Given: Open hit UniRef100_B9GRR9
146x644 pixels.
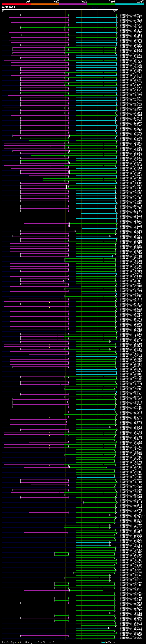Looking at the screenshot, I should click(131, 239).
